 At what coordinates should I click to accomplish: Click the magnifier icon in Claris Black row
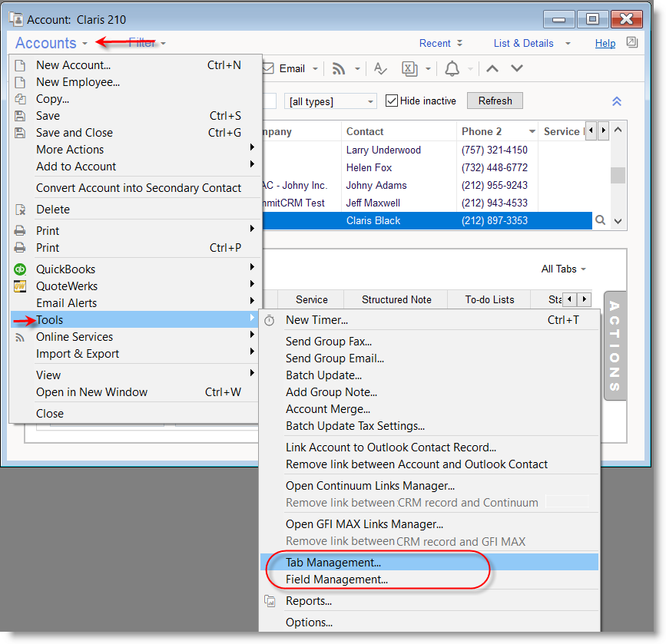point(601,220)
